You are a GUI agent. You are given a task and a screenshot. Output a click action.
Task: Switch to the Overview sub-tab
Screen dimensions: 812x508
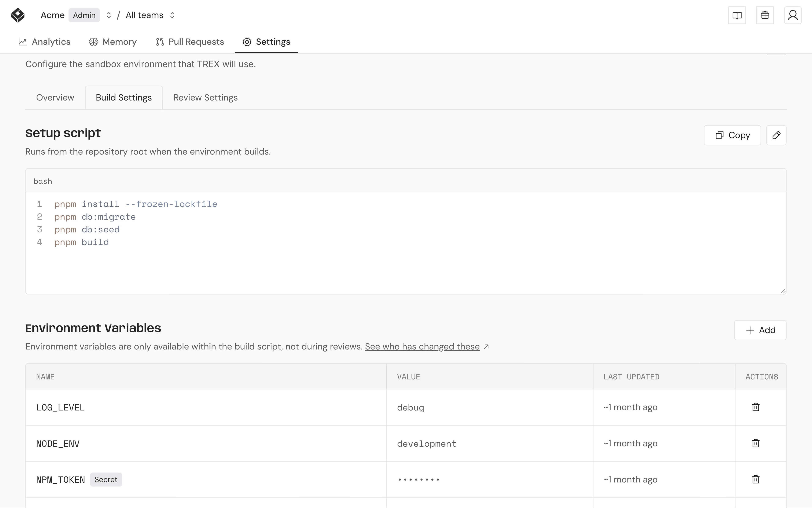coord(55,98)
